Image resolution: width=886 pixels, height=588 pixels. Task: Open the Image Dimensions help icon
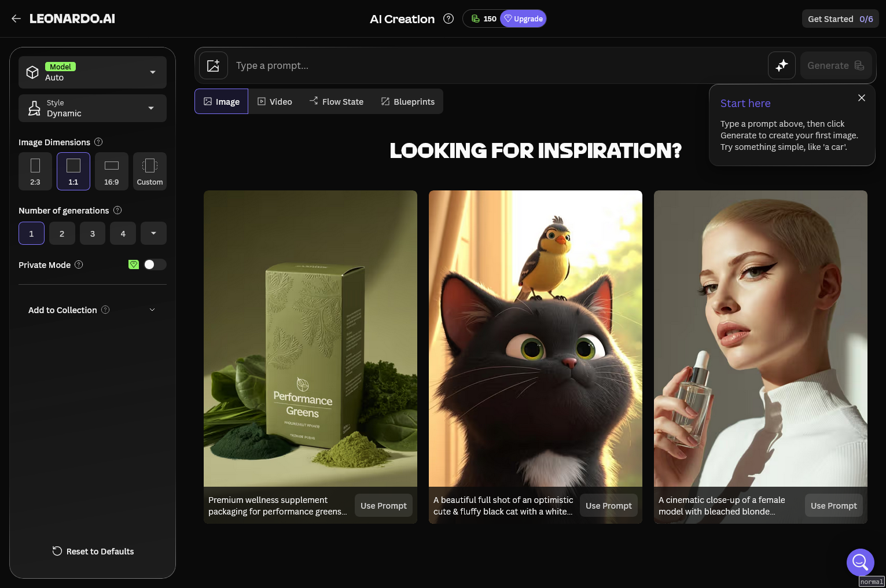coord(98,142)
